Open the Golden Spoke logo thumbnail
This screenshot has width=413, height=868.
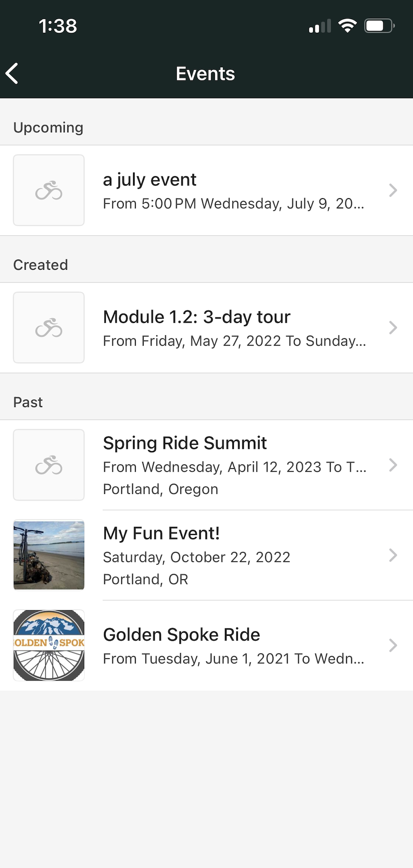(x=49, y=645)
